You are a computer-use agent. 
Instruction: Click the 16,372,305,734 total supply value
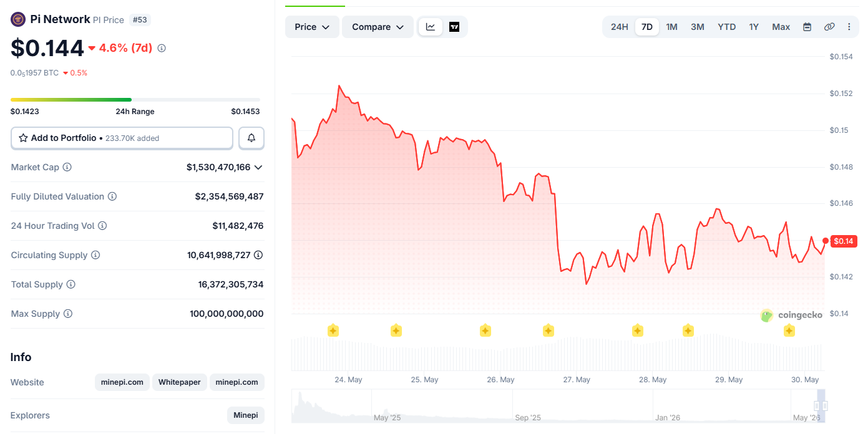[x=231, y=284]
